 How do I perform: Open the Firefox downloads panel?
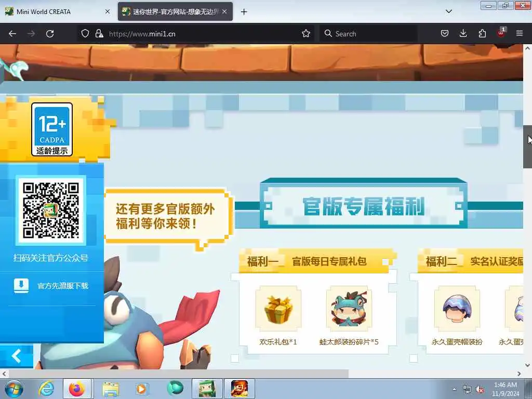[x=463, y=33]
